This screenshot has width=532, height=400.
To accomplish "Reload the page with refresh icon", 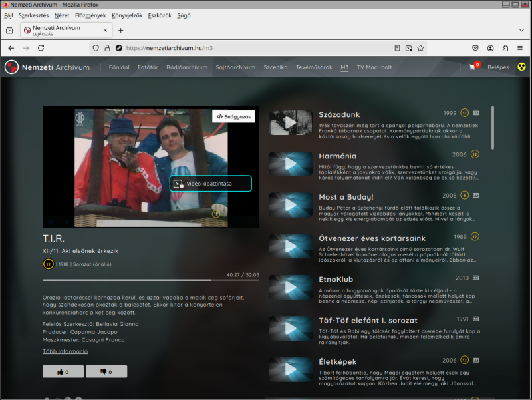I will (41, 48).
